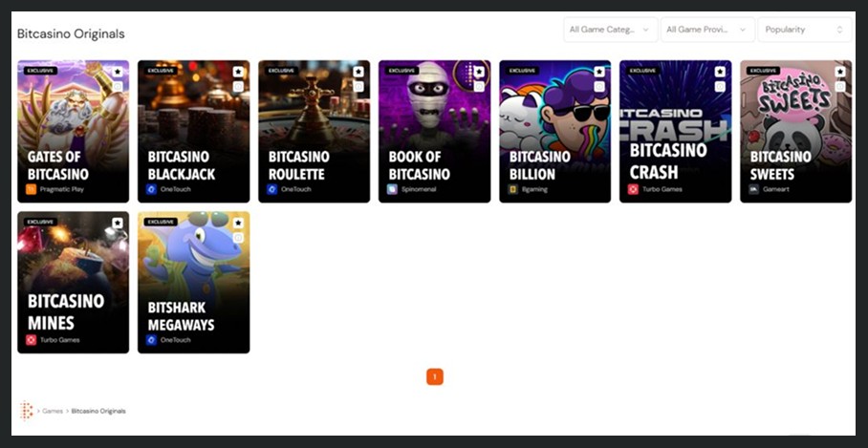Screen dimensions: 868x448
Task: Open info icon on Bitcasino Crash
Action: (720, 87)
